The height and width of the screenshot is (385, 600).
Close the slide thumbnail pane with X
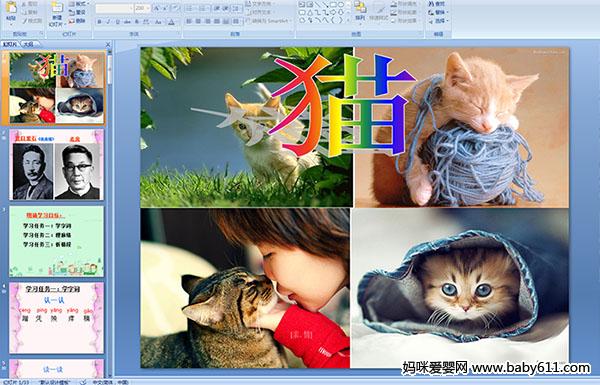coord(108,44)
